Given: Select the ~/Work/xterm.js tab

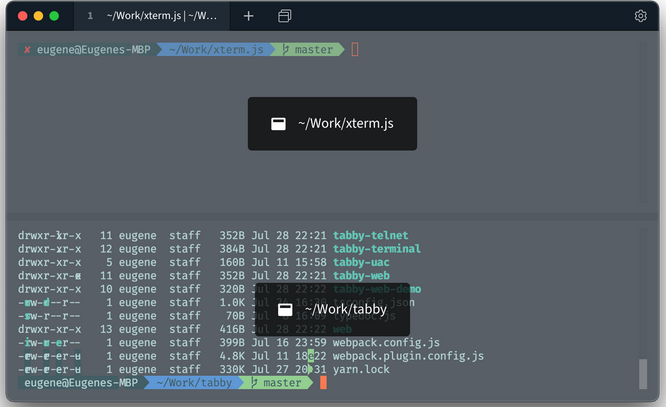Looking at the screenshot, I should pos(152,16).
